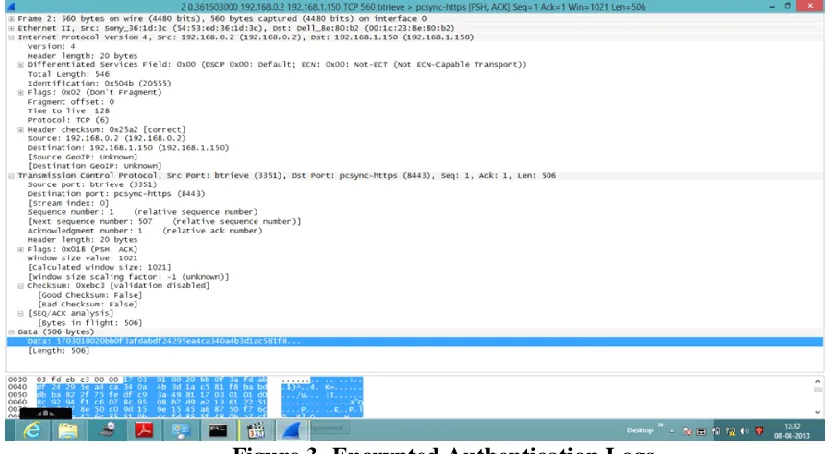
Task: Show hidden tray icons arrow
Action: pyautogui.click(x=672, y=431)
